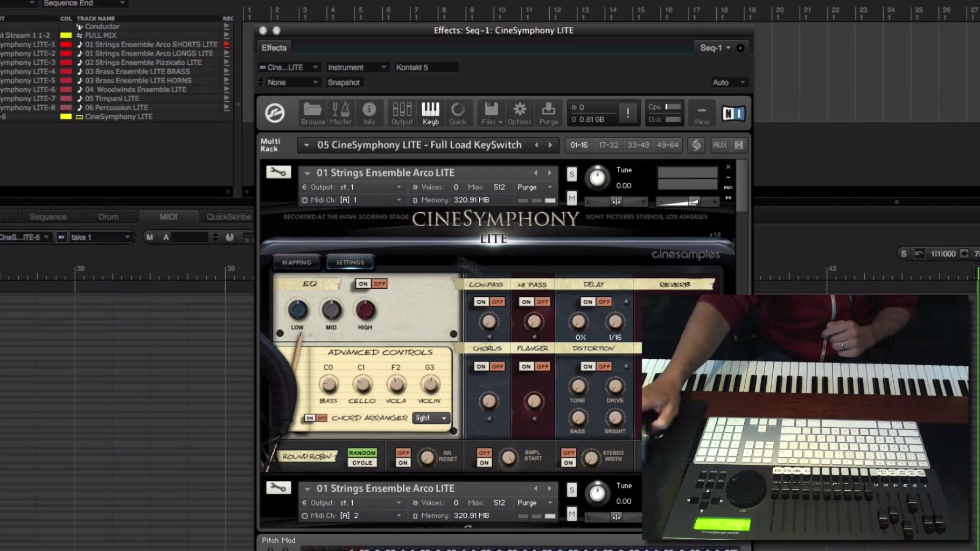This screenshot has height=551, width=980.
Task: Open the Chord Arranger light dropdown
Action: tap(431, 418)
